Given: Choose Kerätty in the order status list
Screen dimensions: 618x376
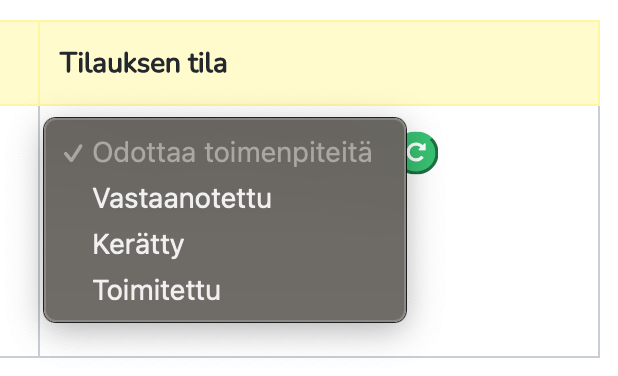Looking at the screenshot, I should [x=225, y=244].
